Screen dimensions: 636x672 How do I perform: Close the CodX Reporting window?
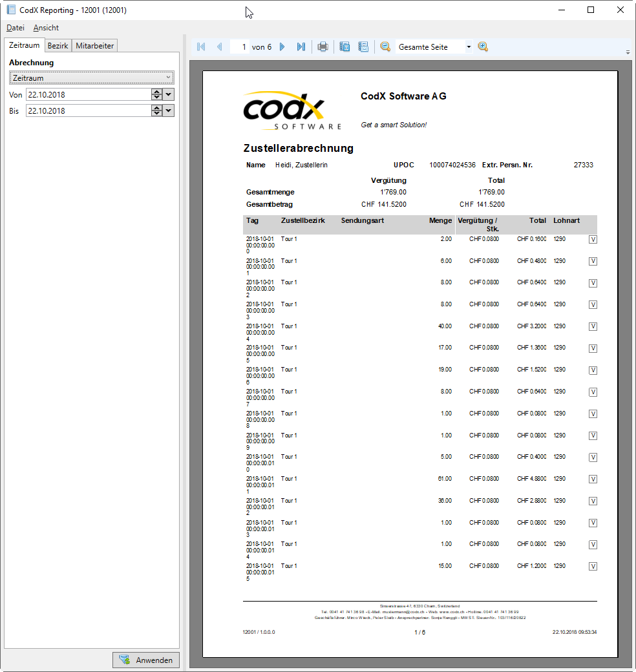[x=620, y=10]
